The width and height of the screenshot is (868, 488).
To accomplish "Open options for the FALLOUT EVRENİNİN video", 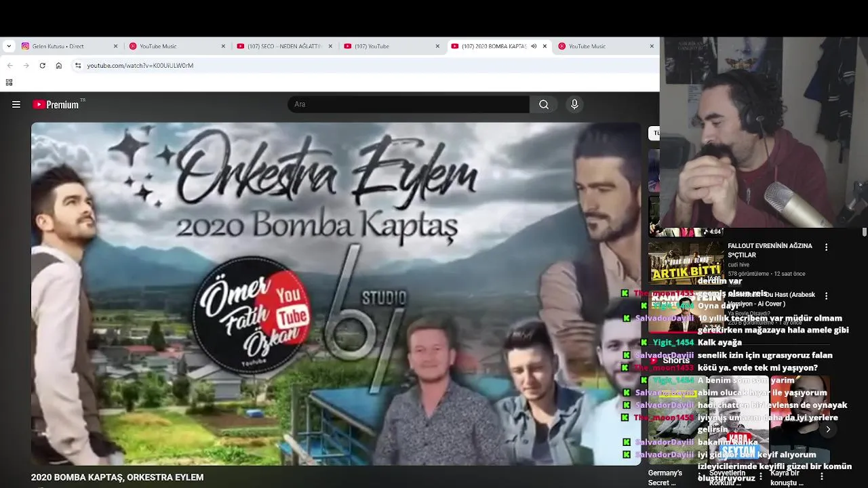I will (x=826, y=247).
